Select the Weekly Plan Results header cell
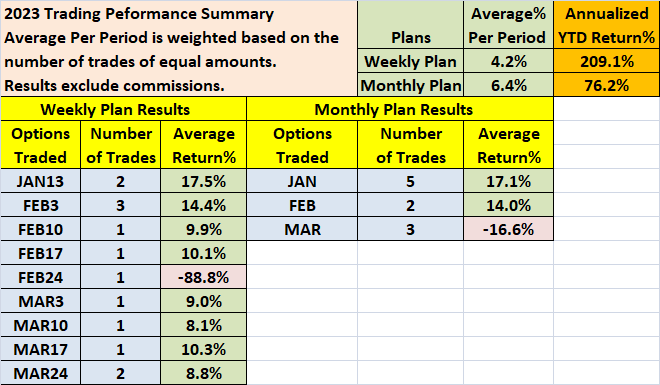 point(124,109)
